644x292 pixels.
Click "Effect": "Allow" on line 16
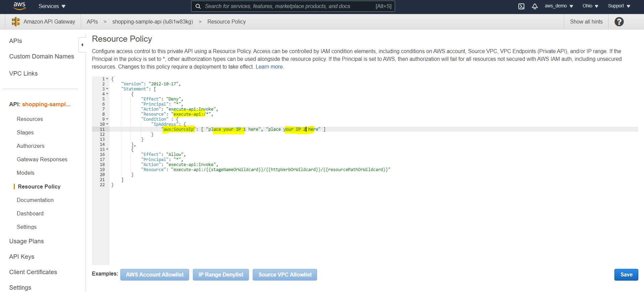point(163,155)
